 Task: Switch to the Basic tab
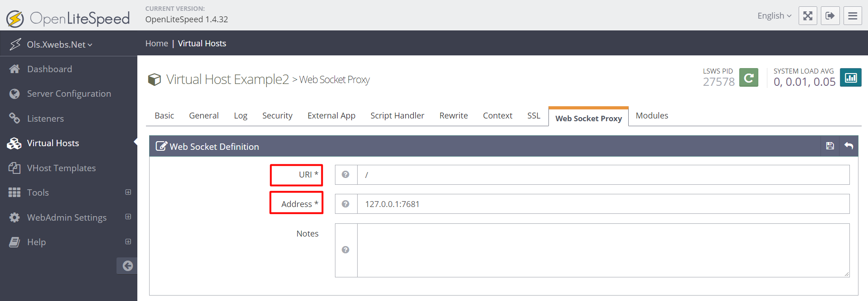[x=164, y=116]
